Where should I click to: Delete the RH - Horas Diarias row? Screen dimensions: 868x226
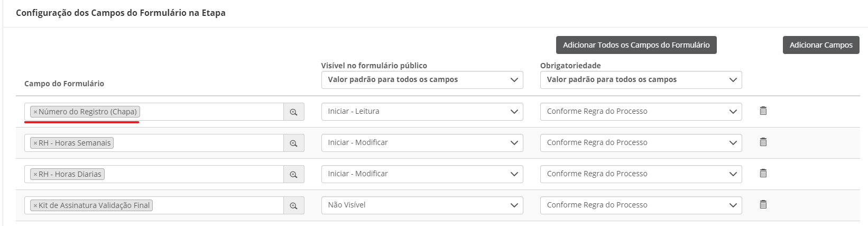pyautogui.click(x=763, y=173)
